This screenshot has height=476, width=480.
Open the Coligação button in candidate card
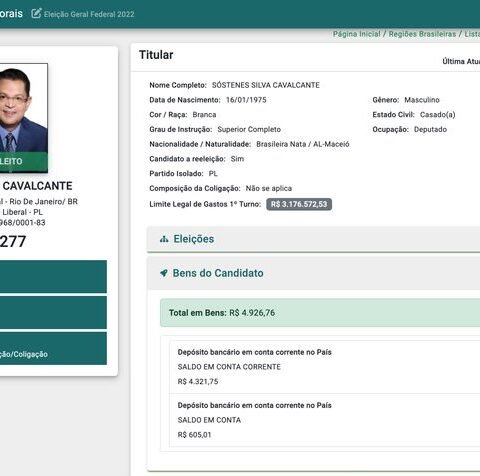click(53, 348)
